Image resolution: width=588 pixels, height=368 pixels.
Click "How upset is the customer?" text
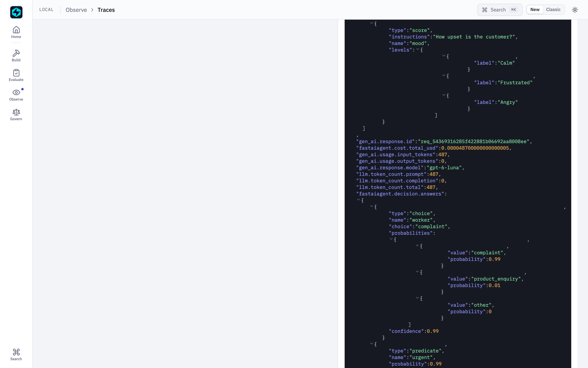[x=474, y=37]
